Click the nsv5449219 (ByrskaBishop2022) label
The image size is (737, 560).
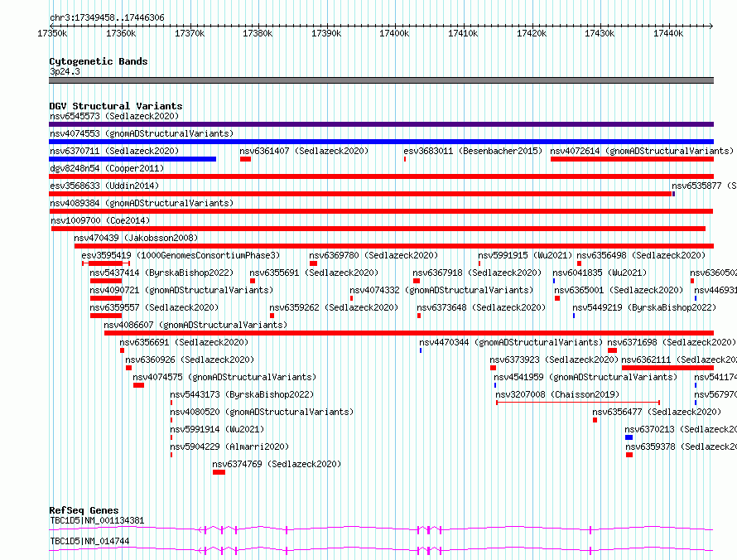(x=644, y=307)
